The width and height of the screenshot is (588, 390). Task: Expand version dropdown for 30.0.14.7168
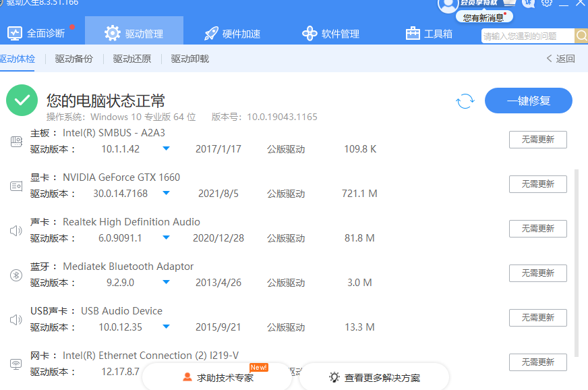click(166, 193)
